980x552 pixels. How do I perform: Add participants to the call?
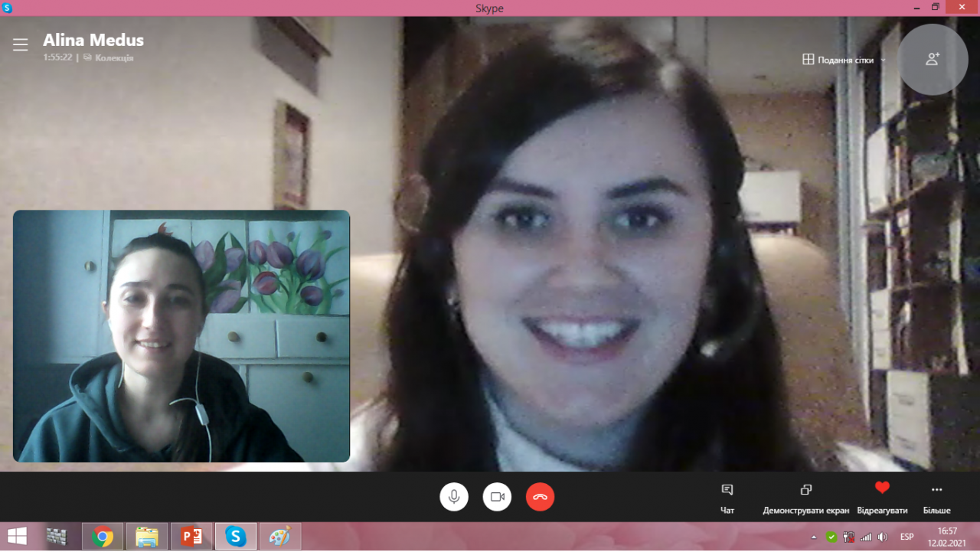[x=933, y=59]
